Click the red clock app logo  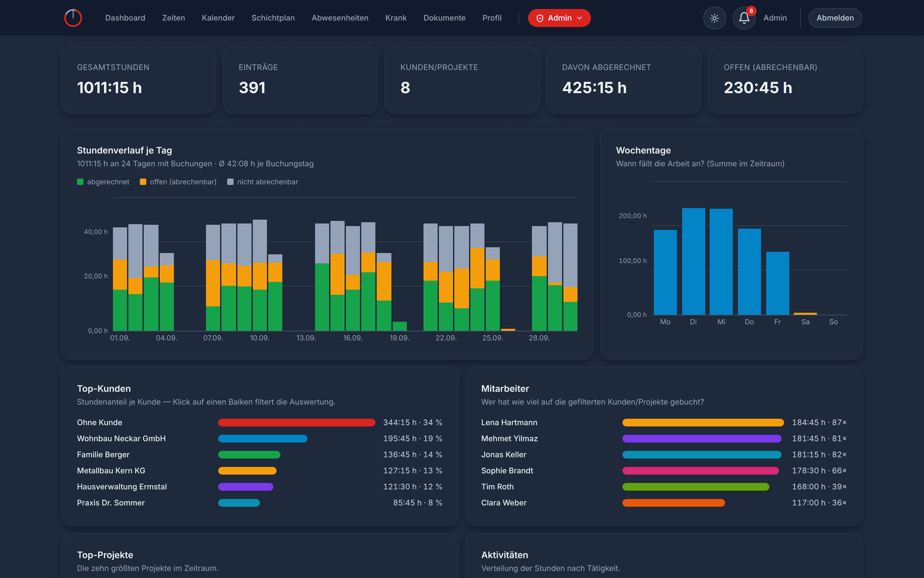click(73, 18)
